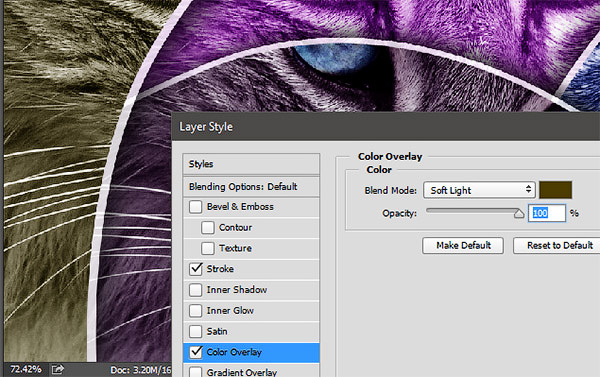Click the Make Default button
Image resolution: width=600 pixels, height=377 pixels.
click(463, 245)
